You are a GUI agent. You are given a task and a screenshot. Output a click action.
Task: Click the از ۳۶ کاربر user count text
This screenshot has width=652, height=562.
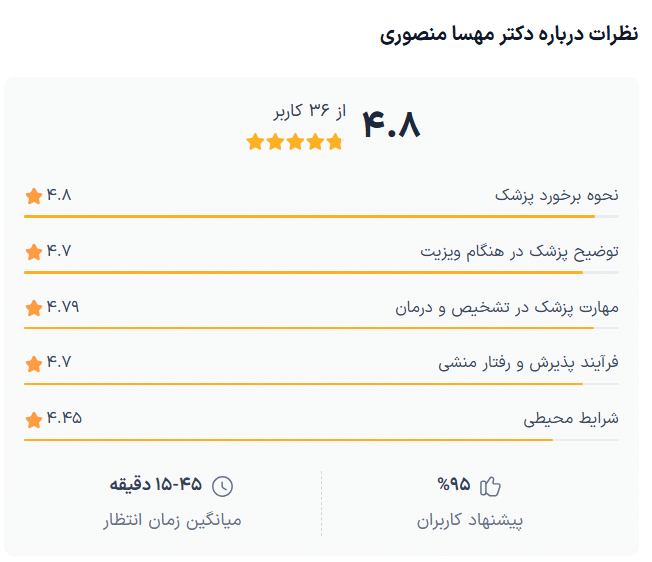[x=308, y=110]
